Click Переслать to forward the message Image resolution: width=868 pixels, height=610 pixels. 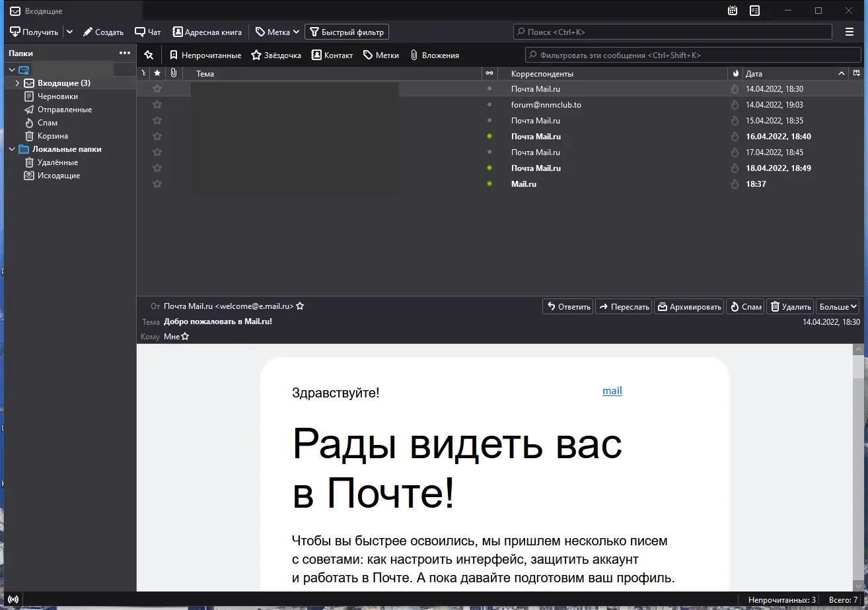[x=624, y=306]
